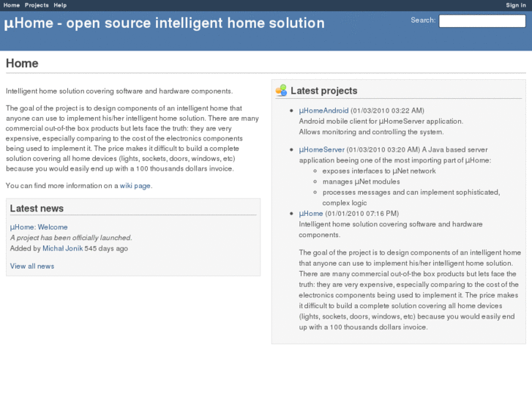Image resolution: width=532 pixels, height=399 pixels.
Task: Click the Search: label link
Action: coord(423,20)
